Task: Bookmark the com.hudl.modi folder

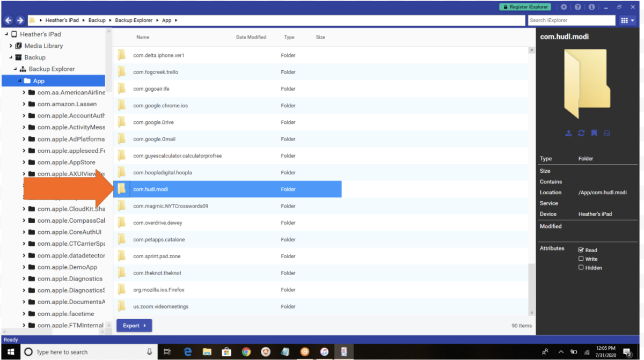Action: tap(594, 133)
